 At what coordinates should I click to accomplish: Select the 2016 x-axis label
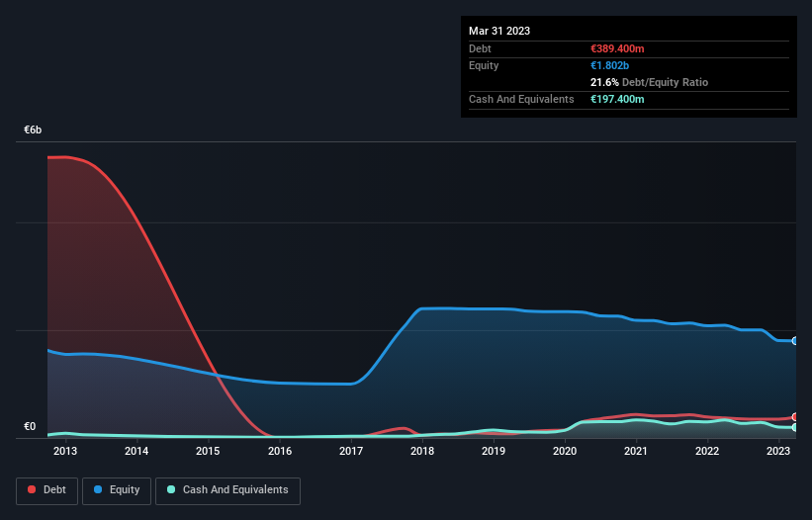coord(280,451)
